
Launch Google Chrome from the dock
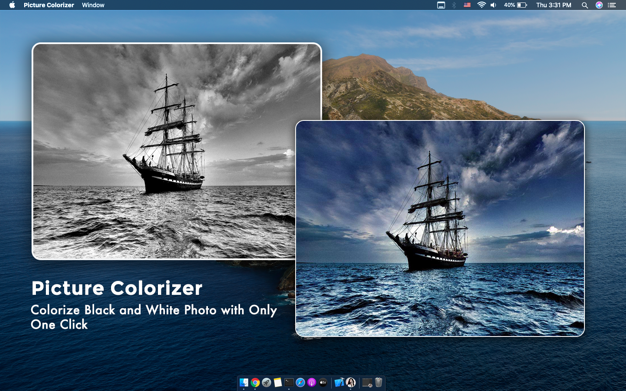click(255, 382)
